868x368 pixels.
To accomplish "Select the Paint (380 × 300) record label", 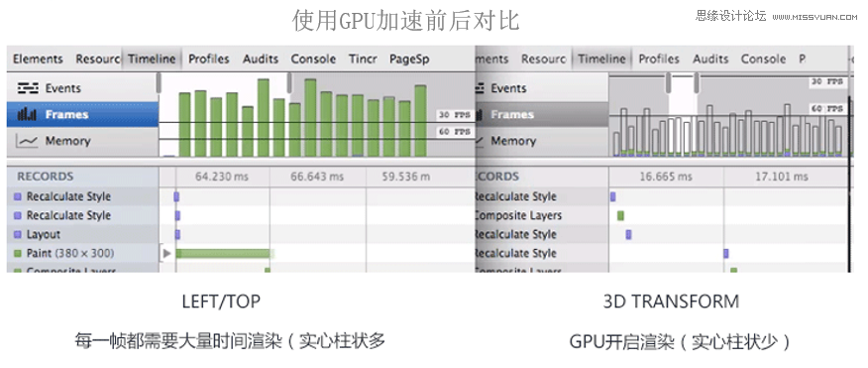I will point(70,253).
